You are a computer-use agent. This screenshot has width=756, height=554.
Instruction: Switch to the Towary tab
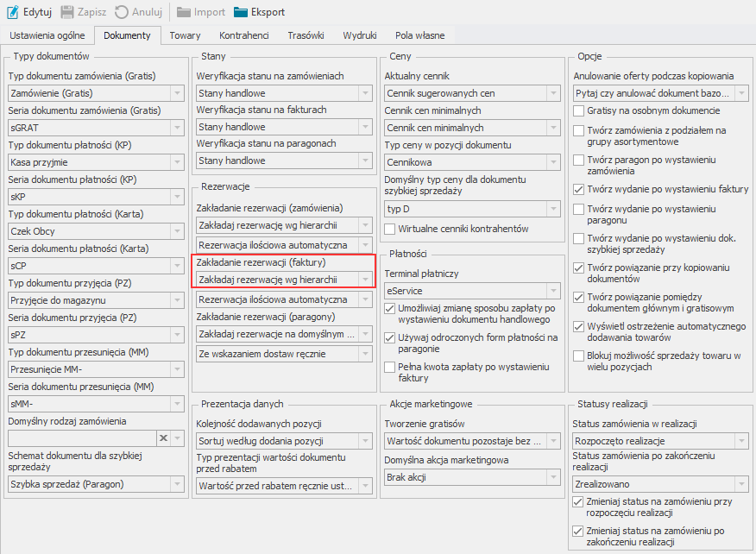pos(185,35)
